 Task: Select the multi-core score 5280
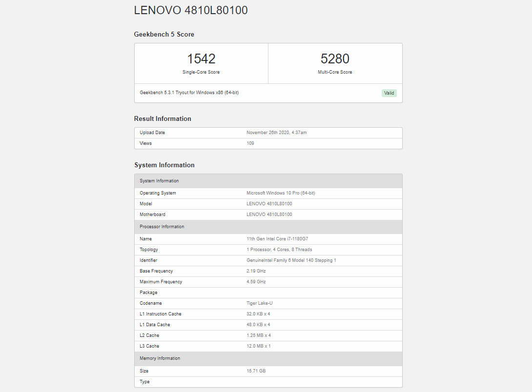[x=335, y=59]
